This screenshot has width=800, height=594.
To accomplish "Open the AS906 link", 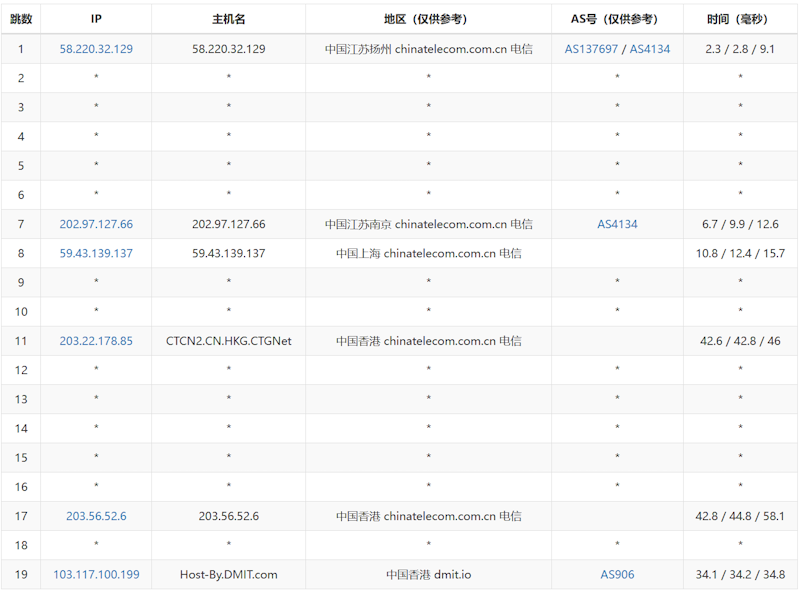I will coord(617,575).
